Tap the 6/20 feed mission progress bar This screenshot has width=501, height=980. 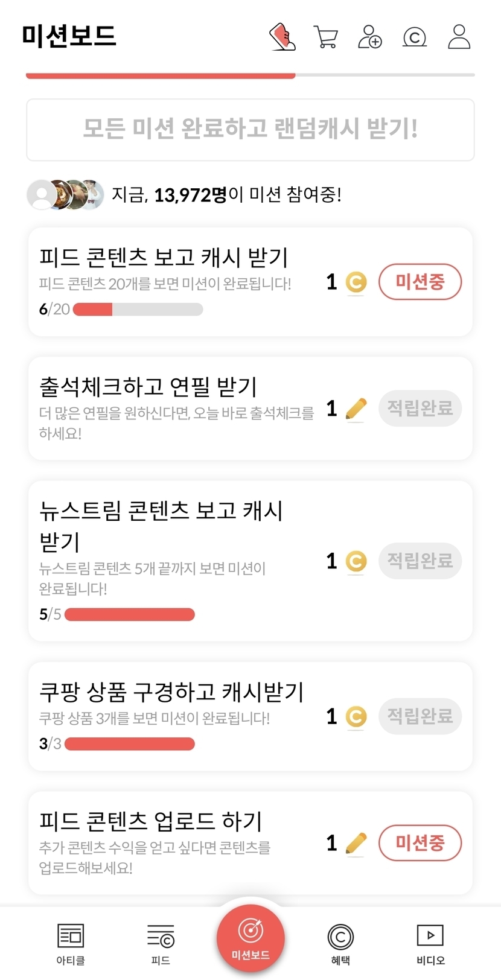(x=138, y=310)
